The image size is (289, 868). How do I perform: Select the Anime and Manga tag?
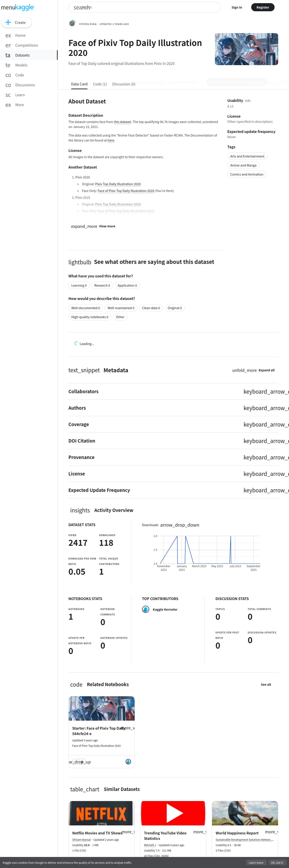(243, 165)
